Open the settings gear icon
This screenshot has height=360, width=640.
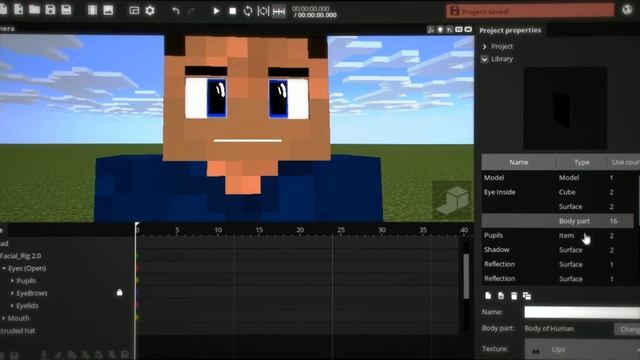[x=150, y=11]
